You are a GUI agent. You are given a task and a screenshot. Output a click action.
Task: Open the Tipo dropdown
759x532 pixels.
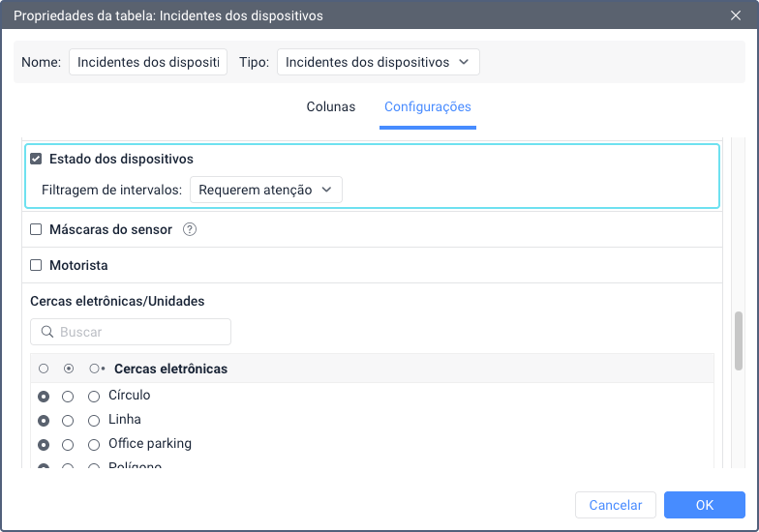pyautogui.click(x=378, y=62)
